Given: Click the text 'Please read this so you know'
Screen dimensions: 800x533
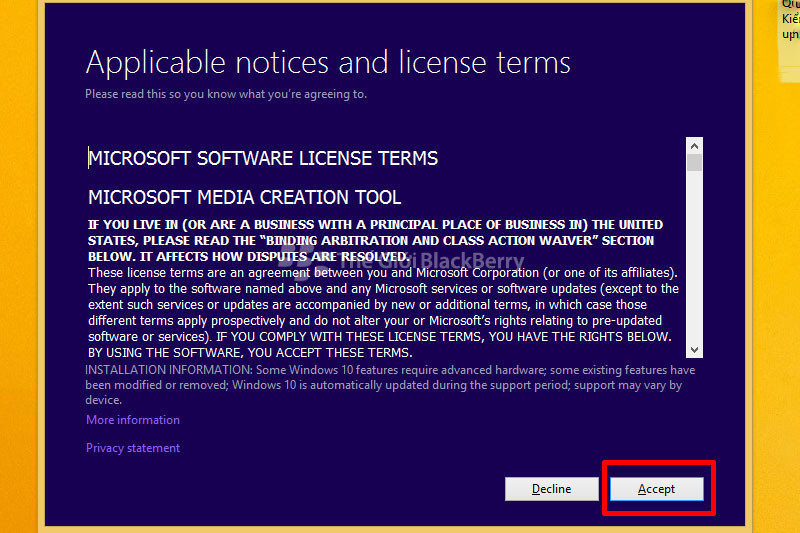Looking at the screenshot, I should (161, 94).
